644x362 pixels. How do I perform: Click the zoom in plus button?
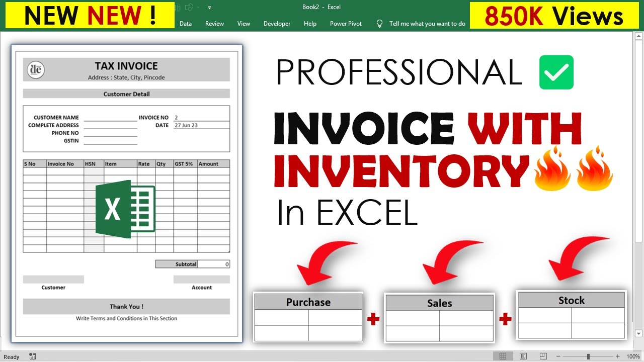(x=618, y=356)
